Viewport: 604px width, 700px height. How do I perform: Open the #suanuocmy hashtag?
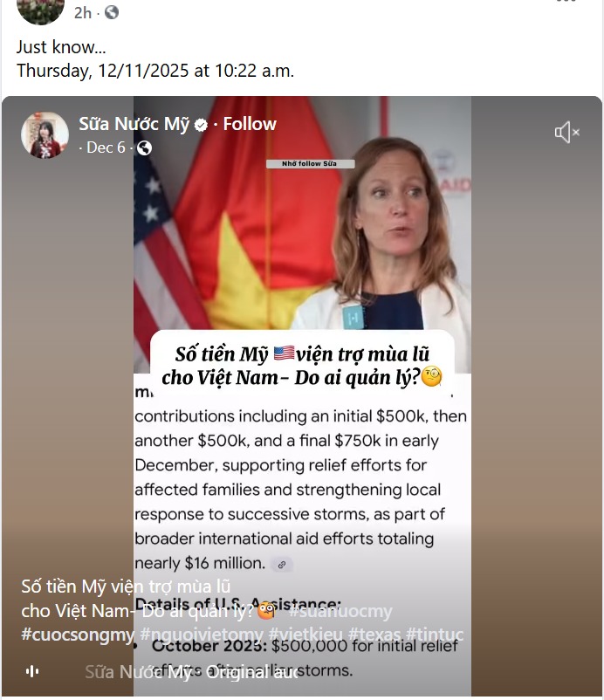340,611
